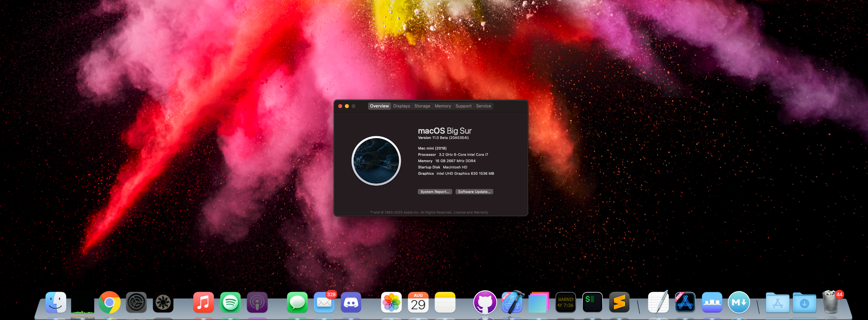Switch to the Memory tab
868x320 pixels.
pyautogui.click(x=443, y=106)
